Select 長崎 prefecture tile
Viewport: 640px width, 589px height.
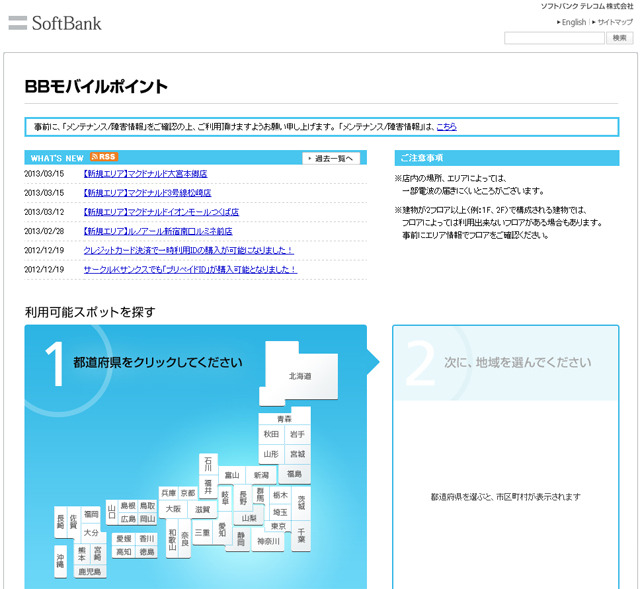[60, 522]
